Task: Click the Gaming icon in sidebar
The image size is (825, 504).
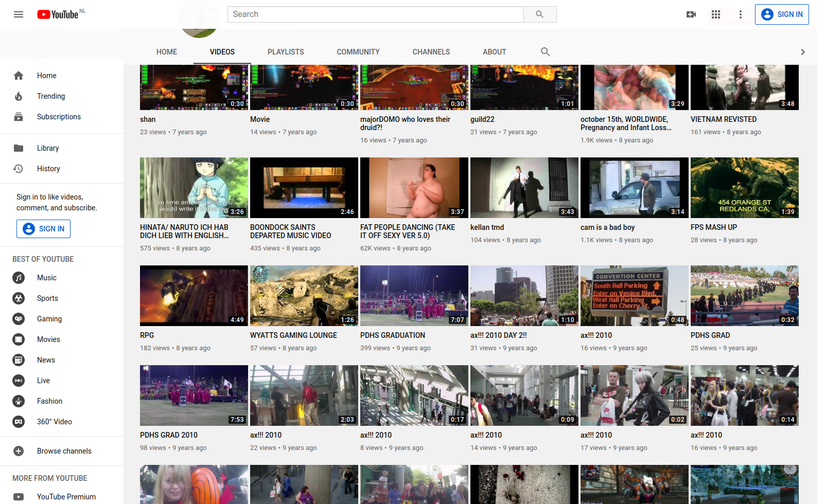Action: point(19,319)
